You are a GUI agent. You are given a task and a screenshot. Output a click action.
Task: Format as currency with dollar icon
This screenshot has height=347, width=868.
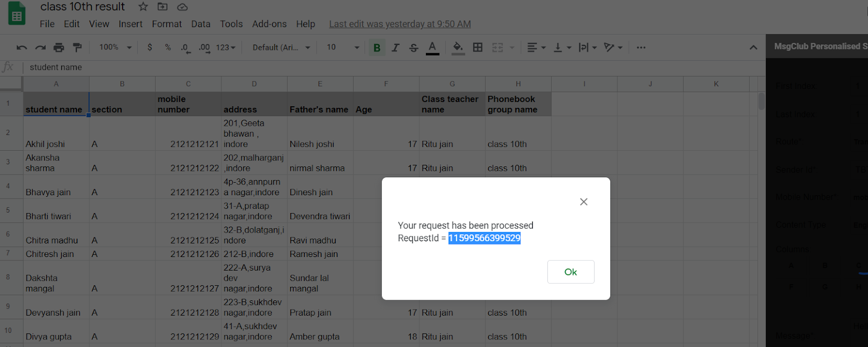[x=150, y=48]
